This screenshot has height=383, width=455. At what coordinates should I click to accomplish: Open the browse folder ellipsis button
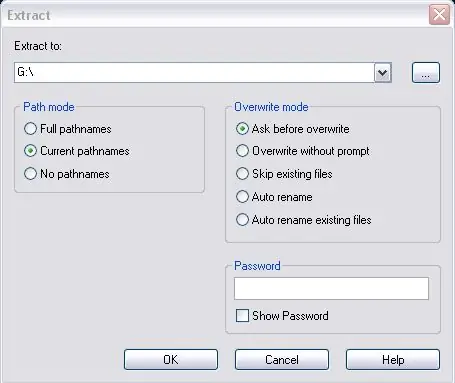pos(426,72)
